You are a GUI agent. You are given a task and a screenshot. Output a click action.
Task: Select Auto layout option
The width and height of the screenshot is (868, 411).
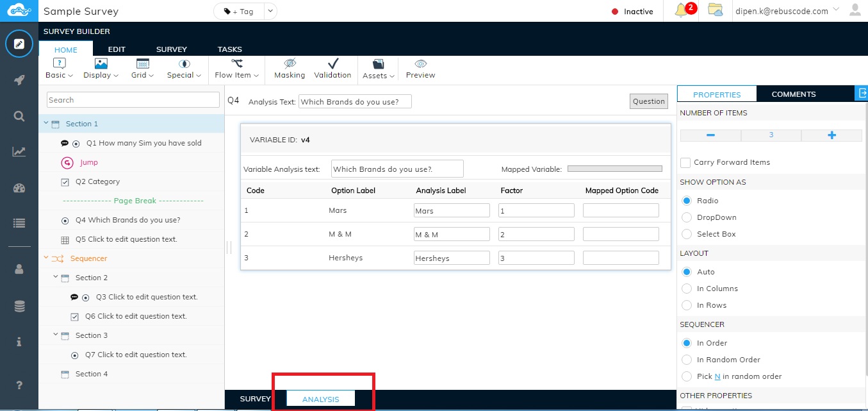pyautogui.click(x=687, y=272)
